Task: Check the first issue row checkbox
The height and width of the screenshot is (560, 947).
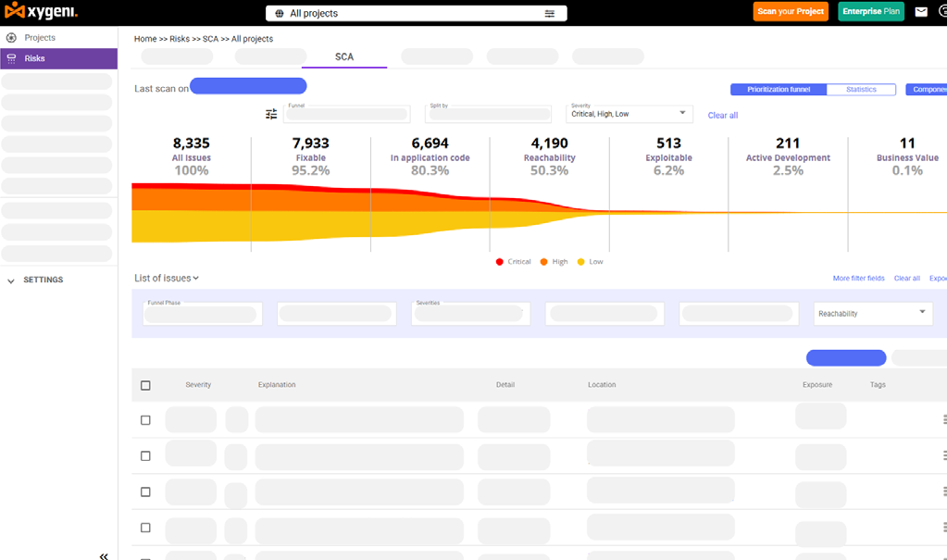Action: (145, 420)
